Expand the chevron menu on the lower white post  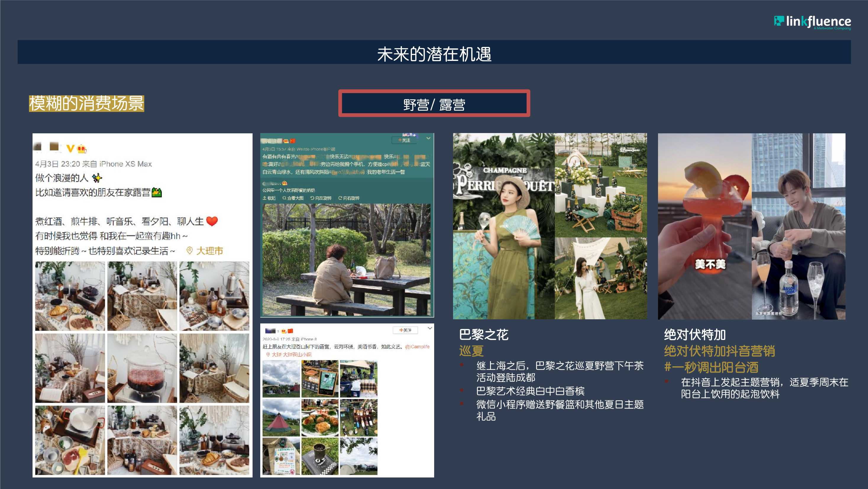[430, 328]
